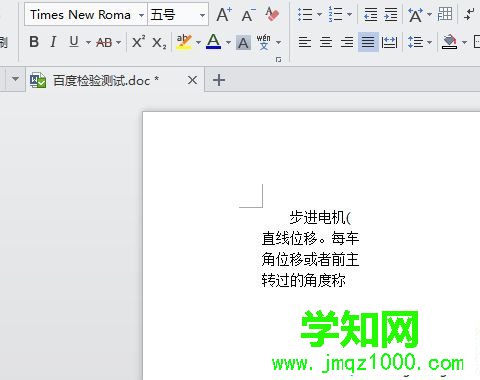The height and width of the screenshot is (380, 480).
Task: Apply distributed alignment
Action: [x=389, y=42]
